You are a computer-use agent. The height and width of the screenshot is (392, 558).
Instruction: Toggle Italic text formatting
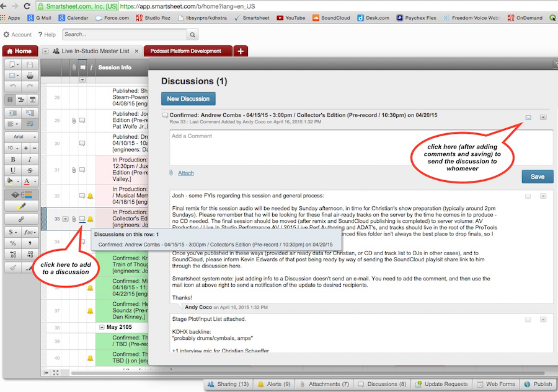click(x=30, y=159)
